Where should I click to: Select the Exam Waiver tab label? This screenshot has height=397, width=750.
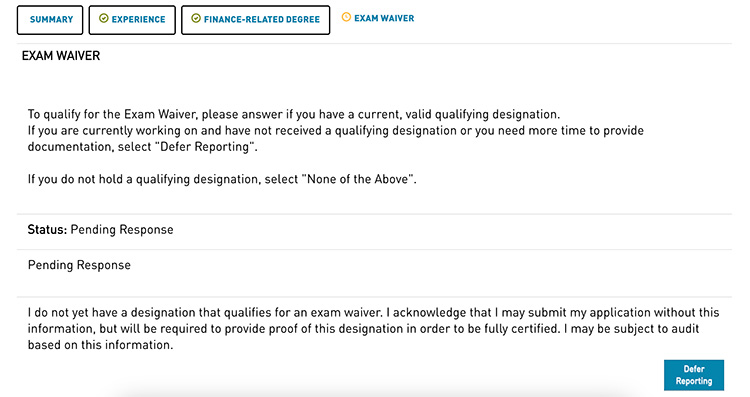384,18
